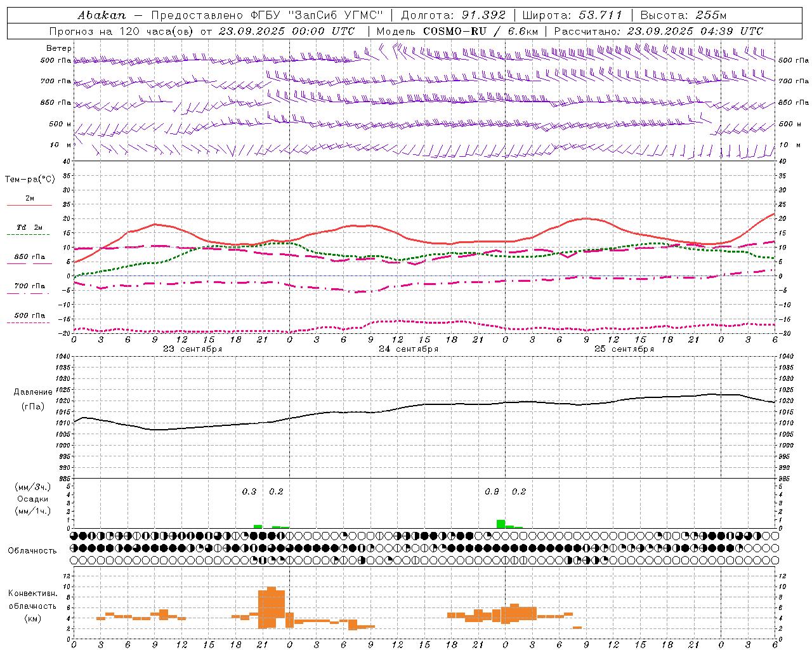Click the Тем-ра(°C) temperature panel label

[30, 180]
